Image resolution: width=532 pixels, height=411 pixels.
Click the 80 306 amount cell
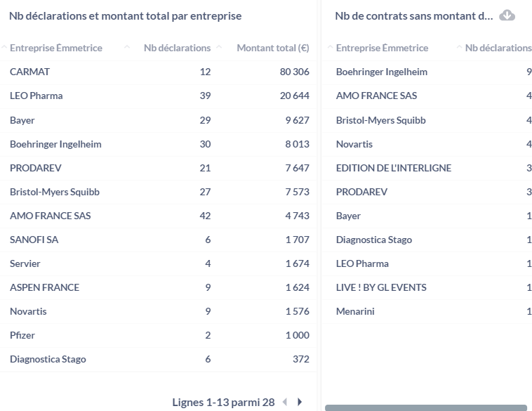tap(295, 72)
